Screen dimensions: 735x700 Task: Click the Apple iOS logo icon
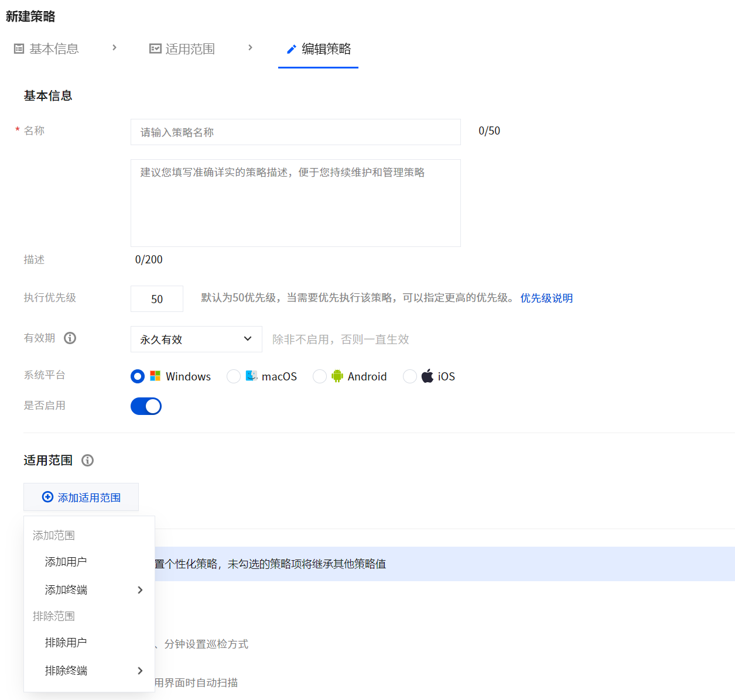[428, 376]
